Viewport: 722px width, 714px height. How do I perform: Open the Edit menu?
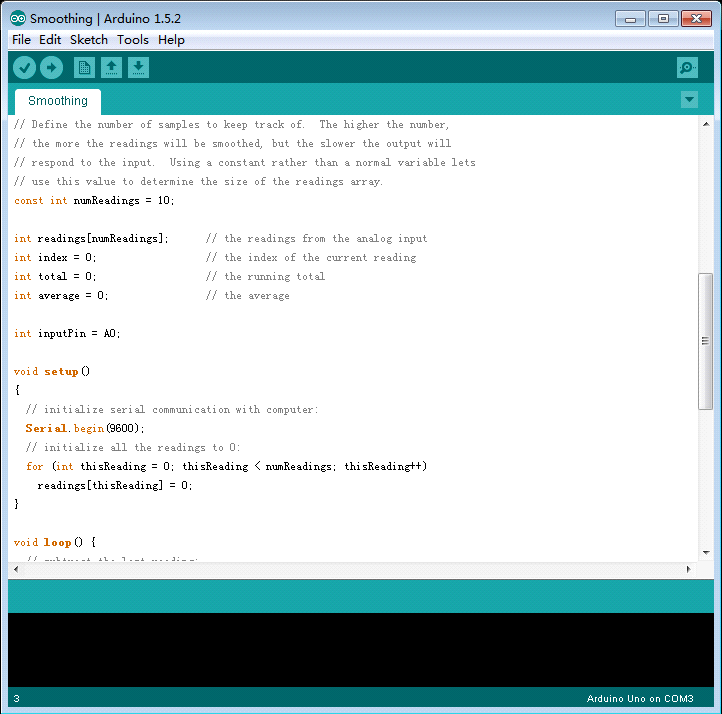pos(50,40)
